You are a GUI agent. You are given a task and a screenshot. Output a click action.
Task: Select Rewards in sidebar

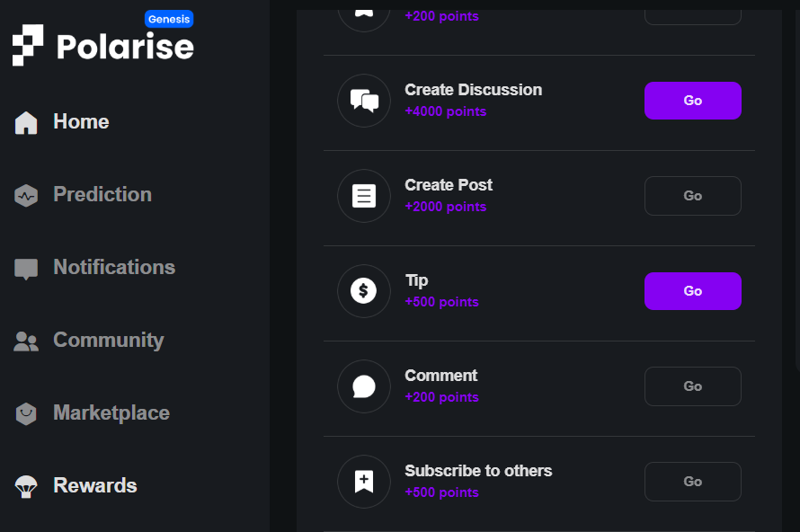(95, 485)
